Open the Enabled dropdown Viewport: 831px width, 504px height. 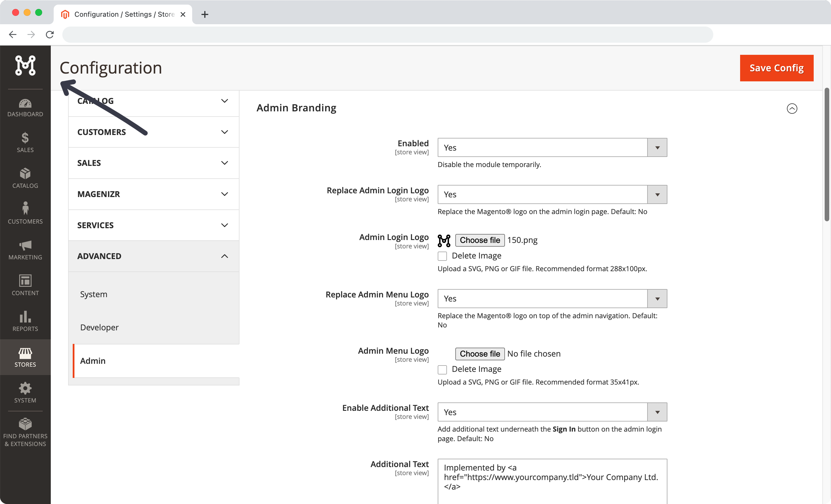pyautogui.click(x=552, y=148)
